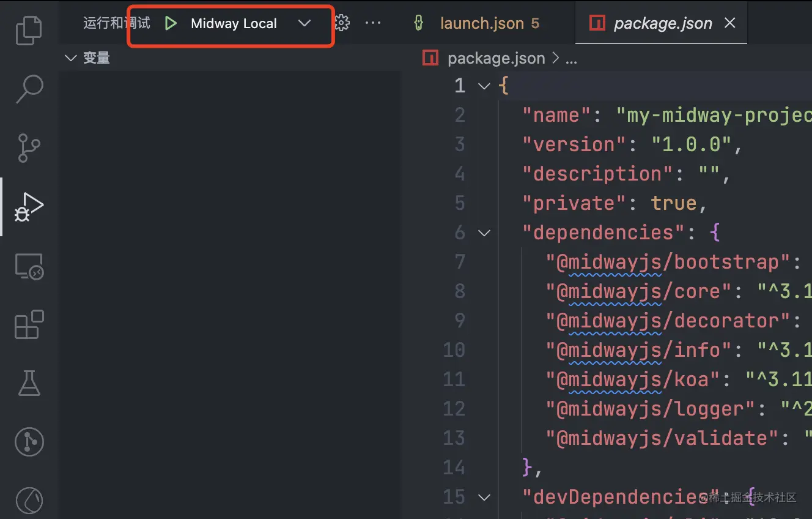Open the Remote Explorer view
Image resolution: width=812 pixels, height=519 pixels.
[29, 266]
